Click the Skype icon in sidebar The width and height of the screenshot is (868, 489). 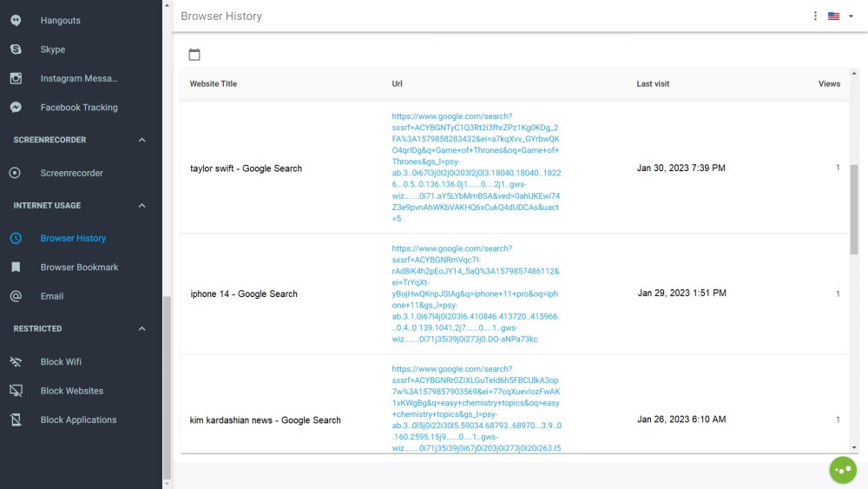pyautogui.click(x=16, y=50)
